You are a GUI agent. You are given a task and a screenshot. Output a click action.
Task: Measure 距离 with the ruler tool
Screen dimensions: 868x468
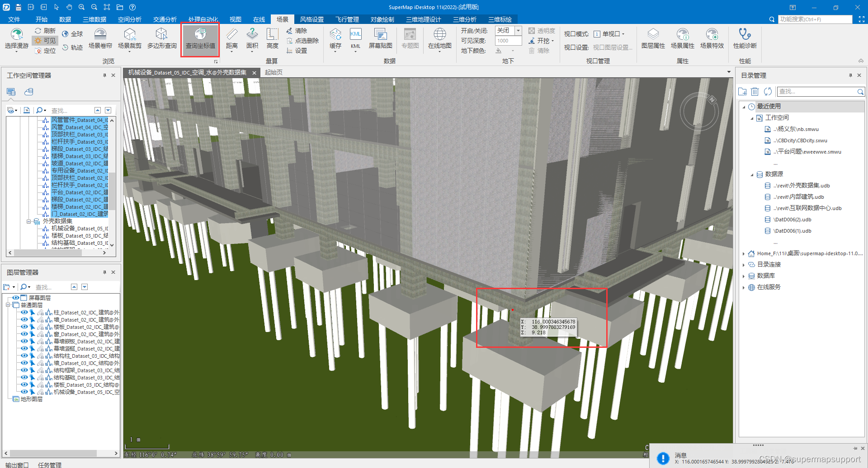[x=232, y=39]
